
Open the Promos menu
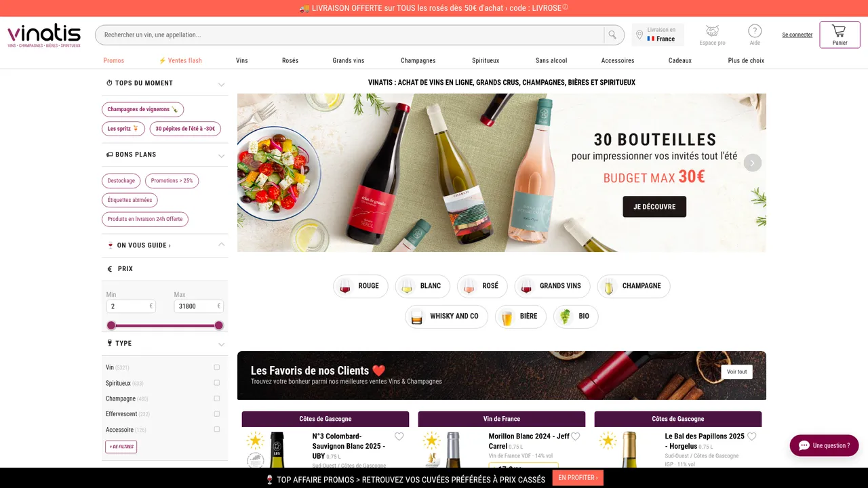tap(114, 60)
